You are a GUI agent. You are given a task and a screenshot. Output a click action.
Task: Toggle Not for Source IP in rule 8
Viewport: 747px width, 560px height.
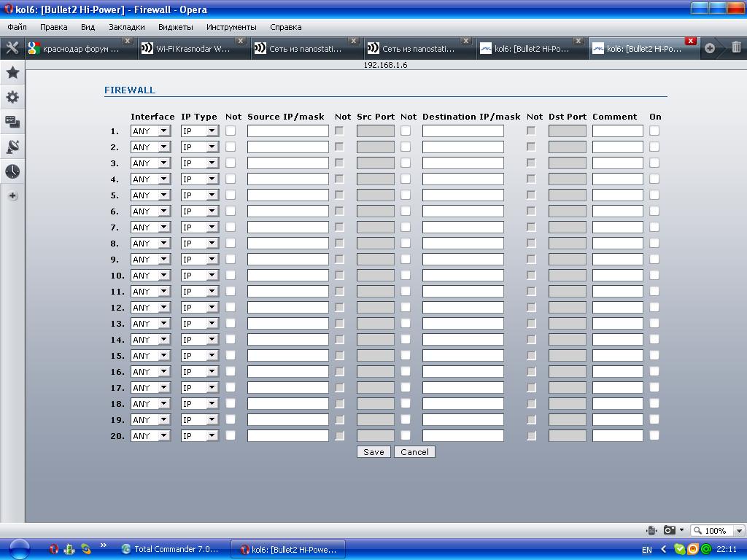230,243
